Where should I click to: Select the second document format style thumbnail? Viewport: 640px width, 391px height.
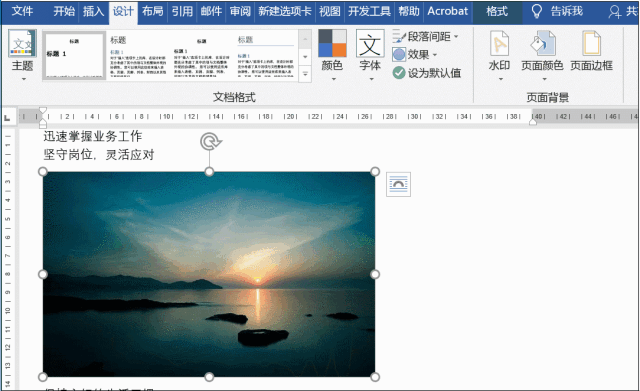[x=138, y=56]
